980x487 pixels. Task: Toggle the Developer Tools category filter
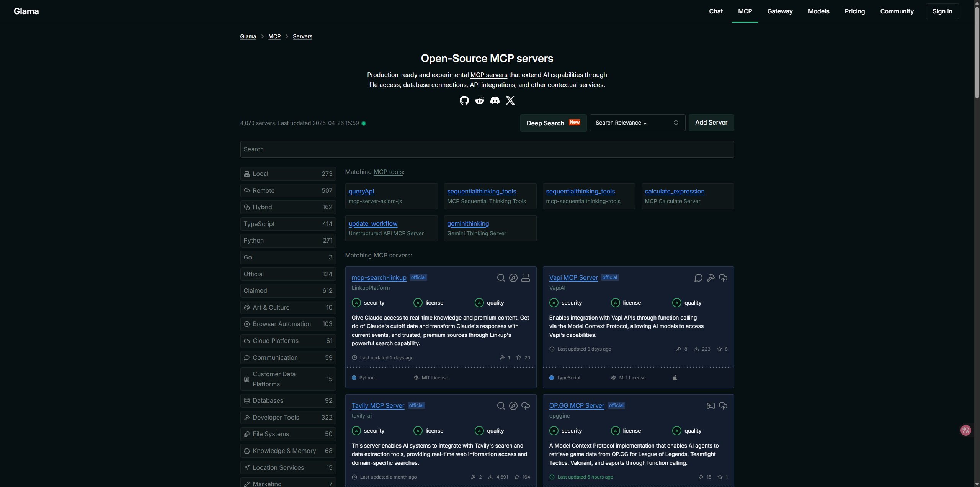click(288, 418)
